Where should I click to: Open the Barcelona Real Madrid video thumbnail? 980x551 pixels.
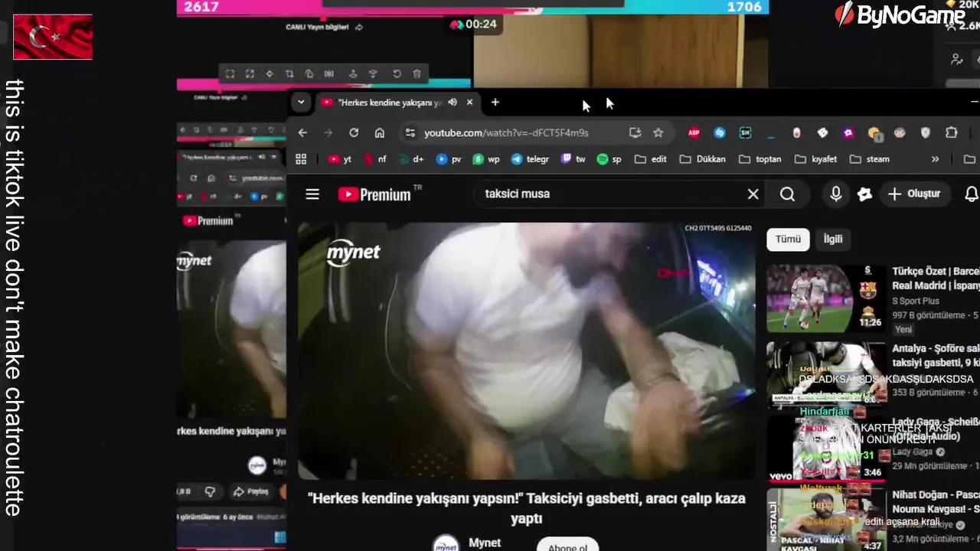[826, 298]
